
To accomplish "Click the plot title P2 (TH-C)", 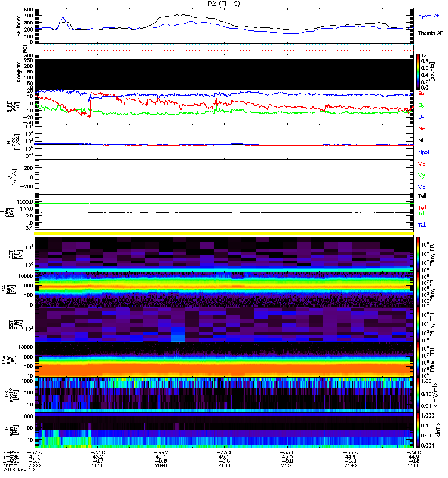I will click(x=223, y=4).
